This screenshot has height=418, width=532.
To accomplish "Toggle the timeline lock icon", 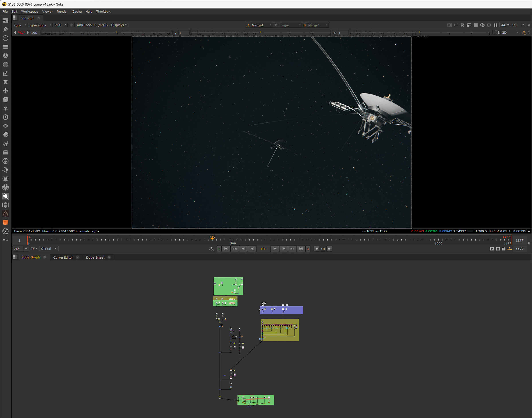I will pos(504,249).
